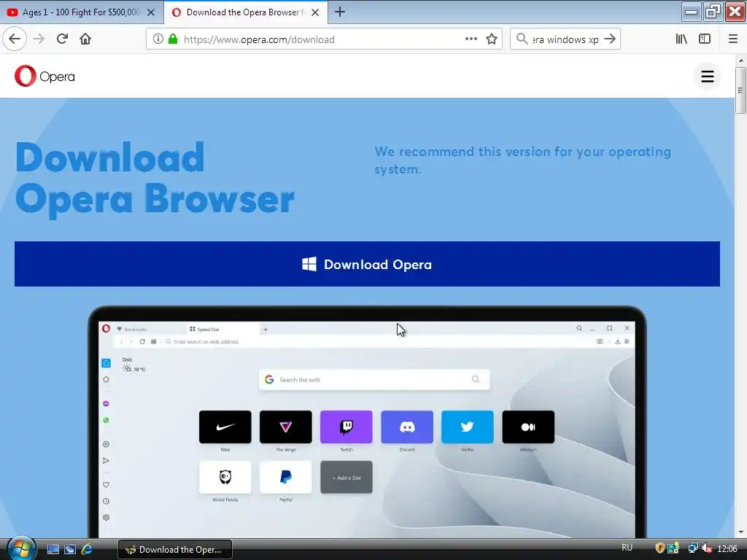Click the taskbar clock showing 12:06
747x560 pixels.
coord(727,548)
